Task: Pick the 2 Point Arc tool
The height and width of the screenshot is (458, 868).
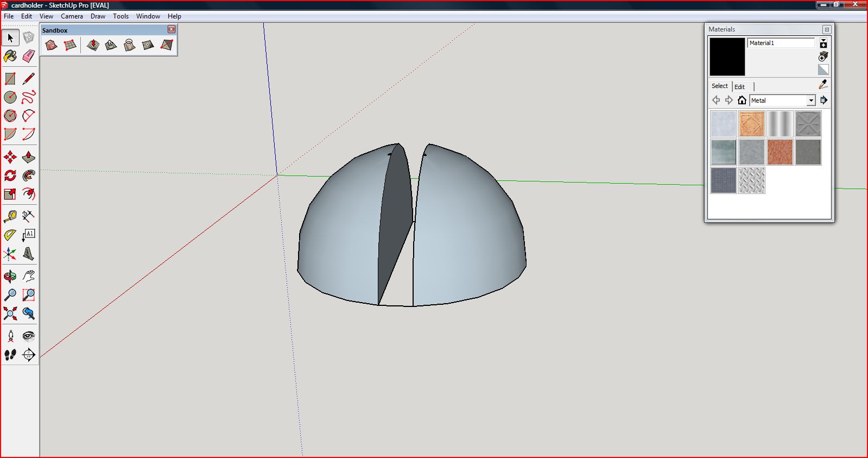Action: point(29,134)
